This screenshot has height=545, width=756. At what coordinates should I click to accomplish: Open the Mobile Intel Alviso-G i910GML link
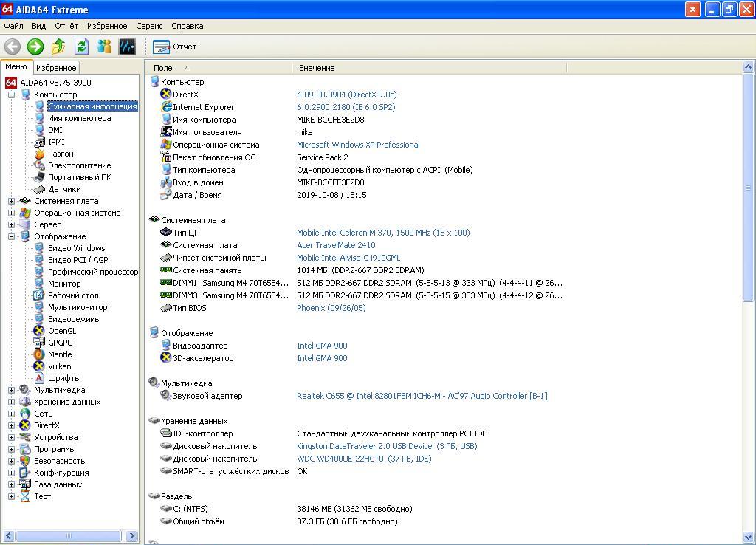(x=348, y=258)
